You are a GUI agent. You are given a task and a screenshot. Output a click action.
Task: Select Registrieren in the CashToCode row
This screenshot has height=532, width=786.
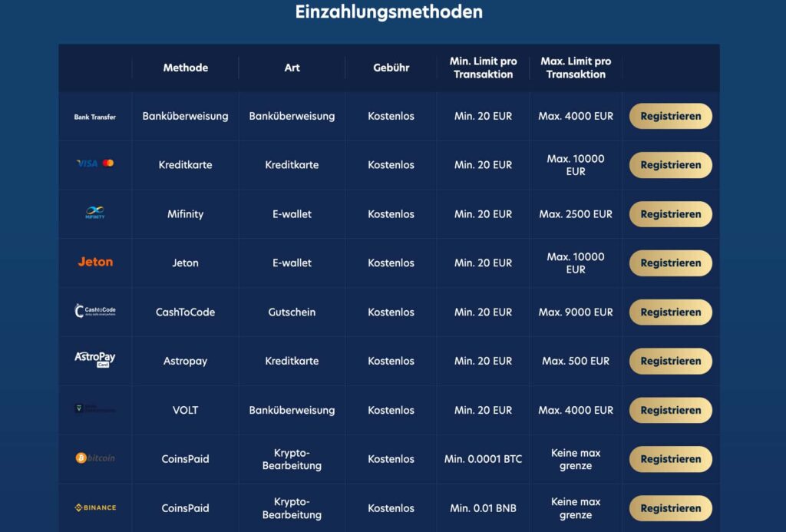coord(670,312)
